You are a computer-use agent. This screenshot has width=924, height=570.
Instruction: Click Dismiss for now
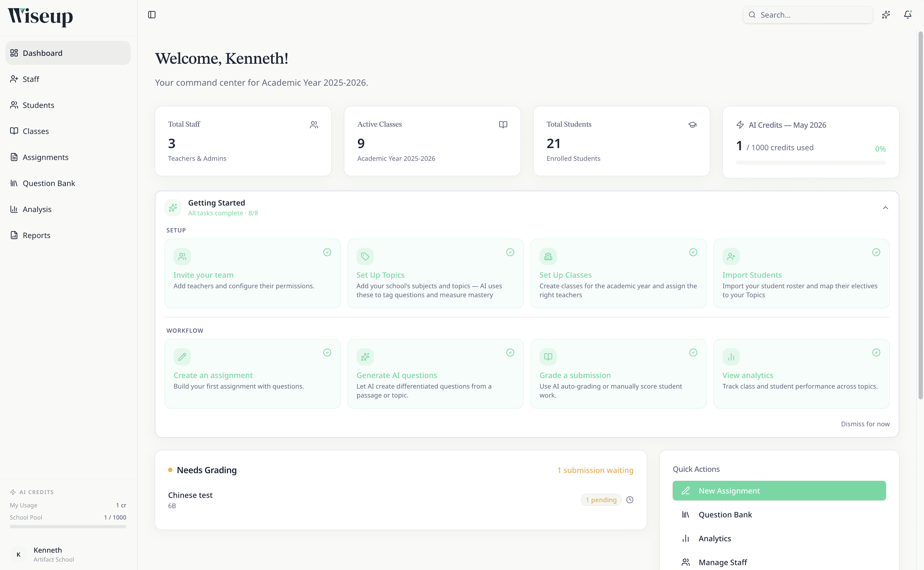(865, 424)
